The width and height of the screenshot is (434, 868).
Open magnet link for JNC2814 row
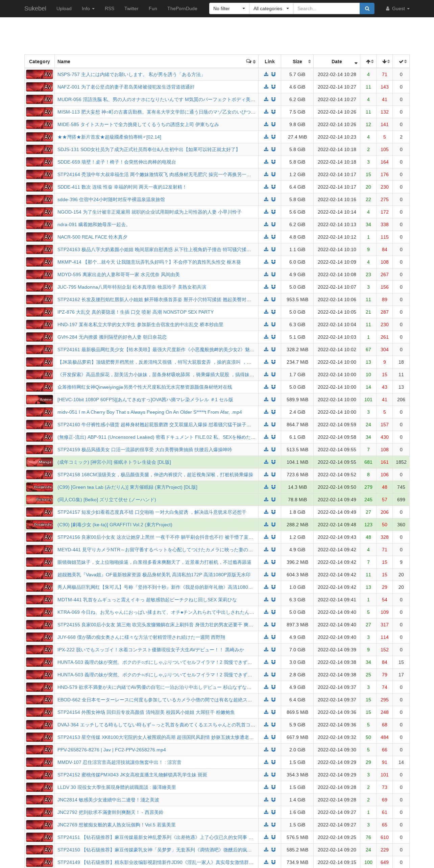click(x=273, y=800)
